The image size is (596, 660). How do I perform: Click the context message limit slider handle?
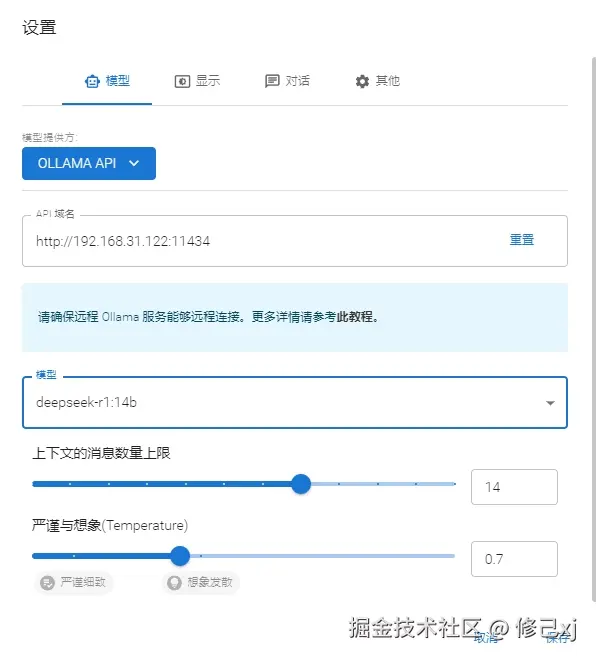point(301,484)
